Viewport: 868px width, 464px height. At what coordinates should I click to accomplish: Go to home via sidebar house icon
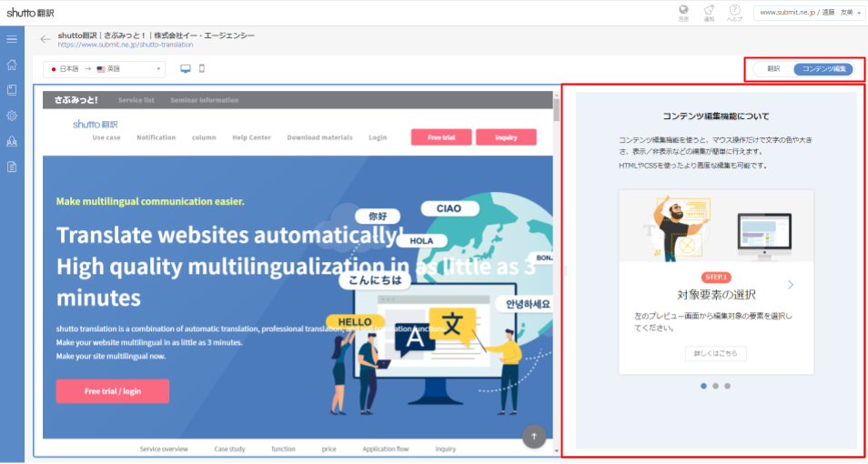[12, 65]
